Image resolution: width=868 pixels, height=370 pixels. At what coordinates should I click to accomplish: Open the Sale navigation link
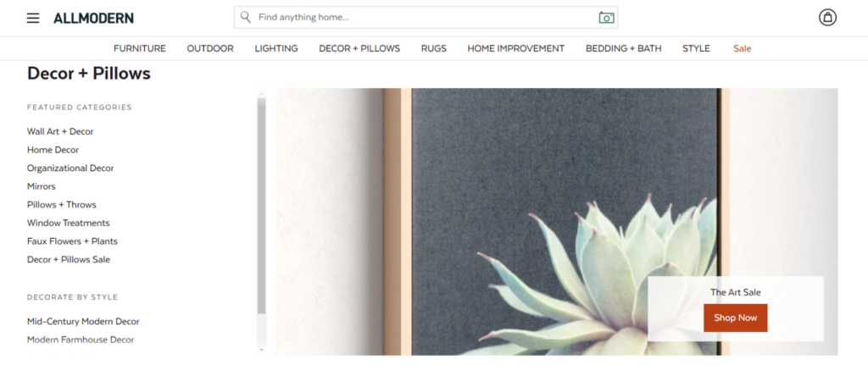(743, 48)
